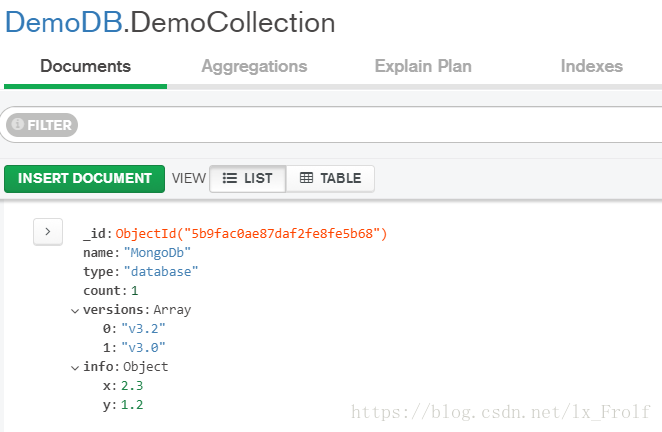Open the Aggregations tab
This screenshot has height=432, width=662.
[254, 66]
